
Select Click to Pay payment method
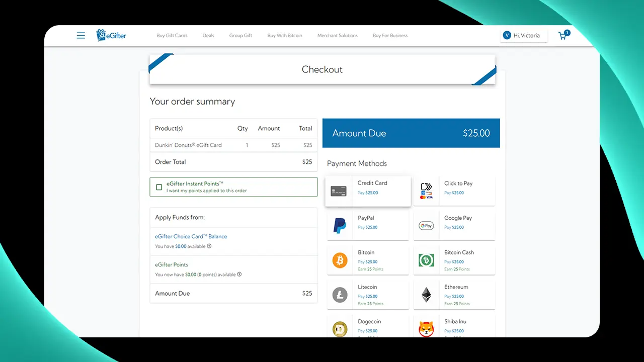tap(454, 191)
